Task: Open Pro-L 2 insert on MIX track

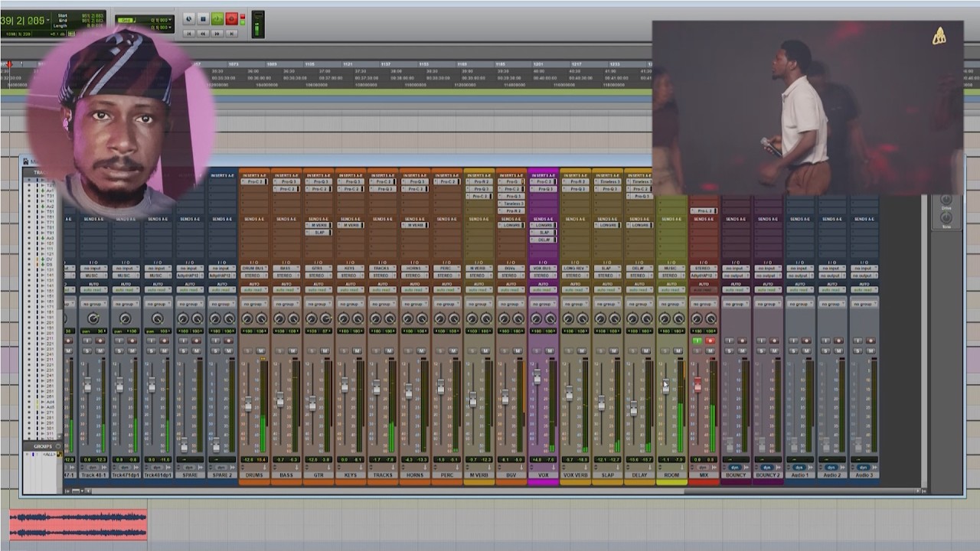Action: tap(704, 210)
